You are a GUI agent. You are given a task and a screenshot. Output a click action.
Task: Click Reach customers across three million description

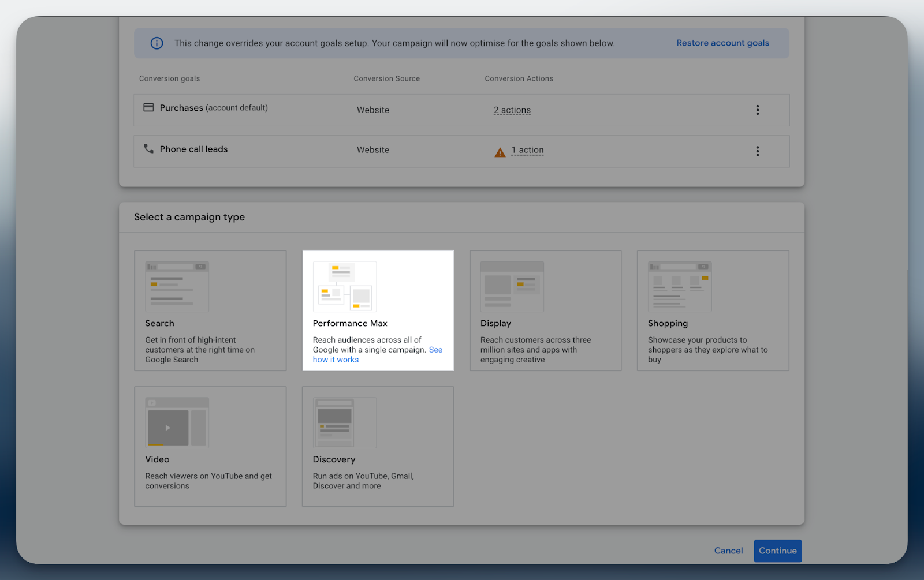[536, 350]
